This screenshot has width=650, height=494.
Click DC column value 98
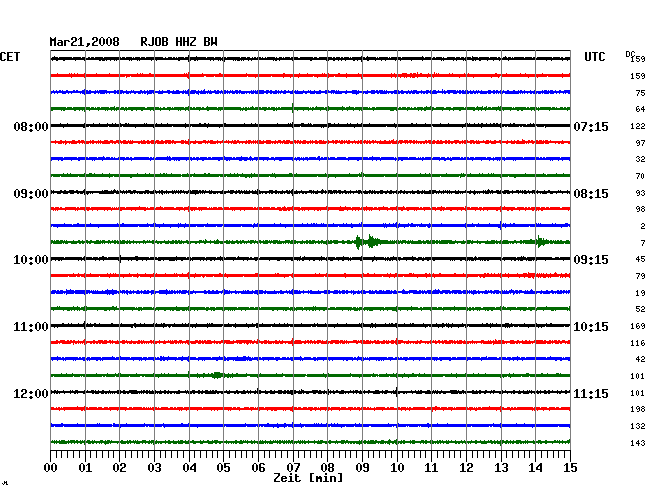pyautogui.click(x=640, y=209)
